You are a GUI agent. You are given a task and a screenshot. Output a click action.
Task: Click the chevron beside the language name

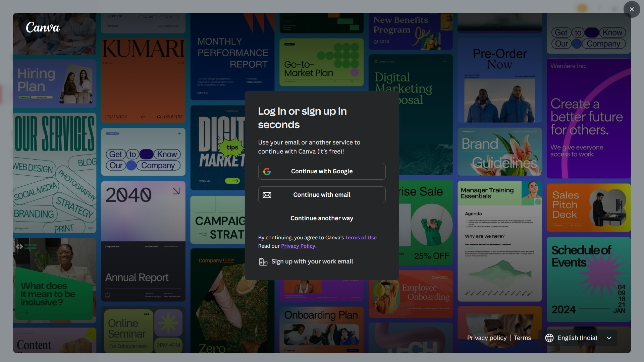609,338
